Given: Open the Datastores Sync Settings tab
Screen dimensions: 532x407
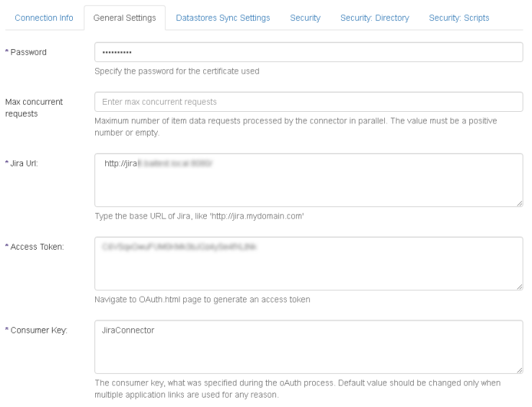Looking at the screenshot, I should click(223, 18).
